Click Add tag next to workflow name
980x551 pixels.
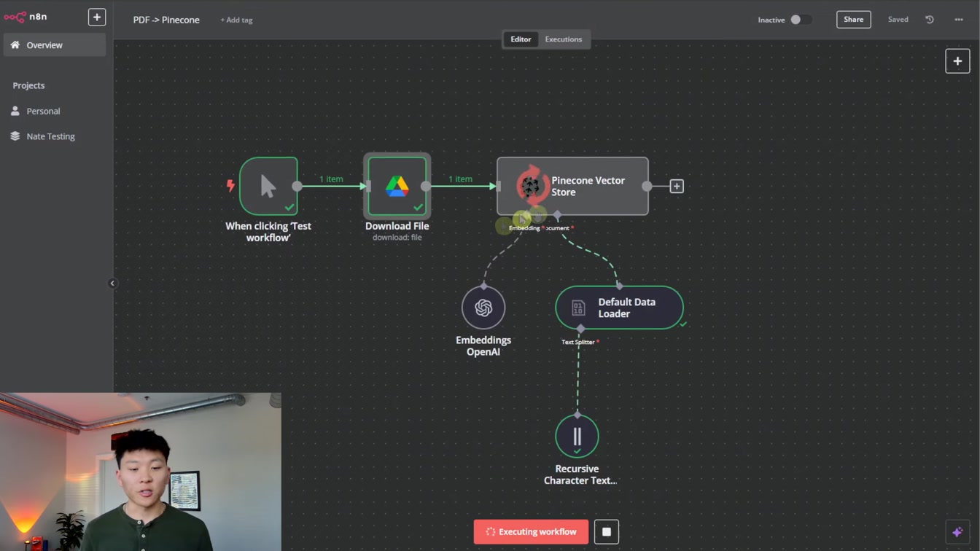tap(236, 20)
